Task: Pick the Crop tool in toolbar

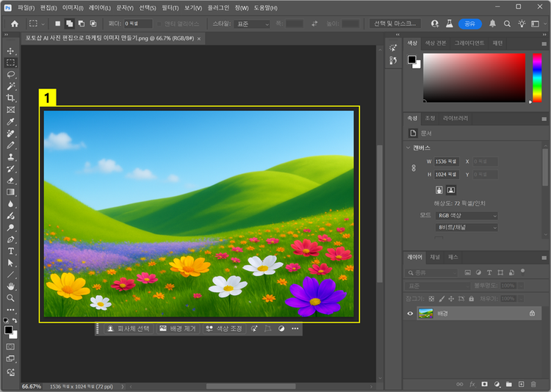Action: tap(11, 98)
